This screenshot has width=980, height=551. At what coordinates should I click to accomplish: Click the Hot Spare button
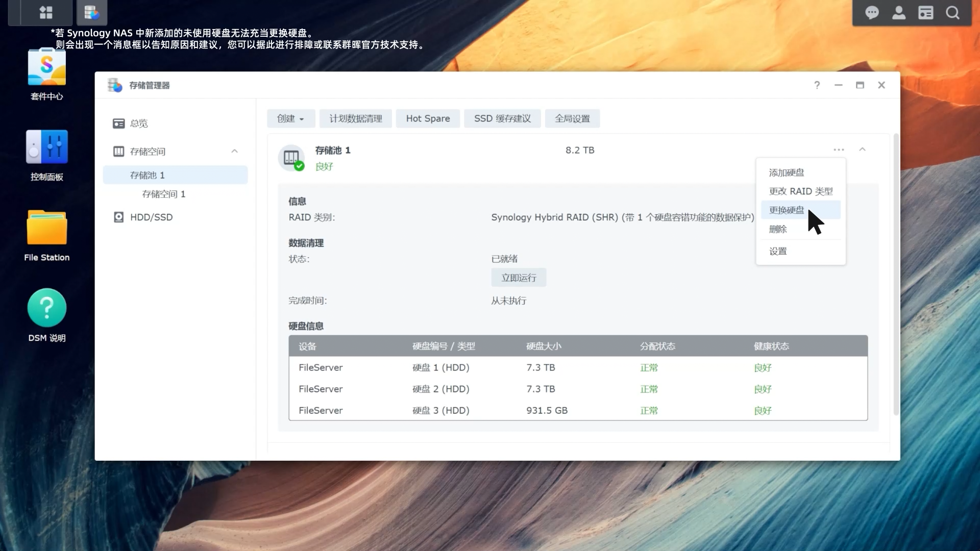click(x=428, y=118)
